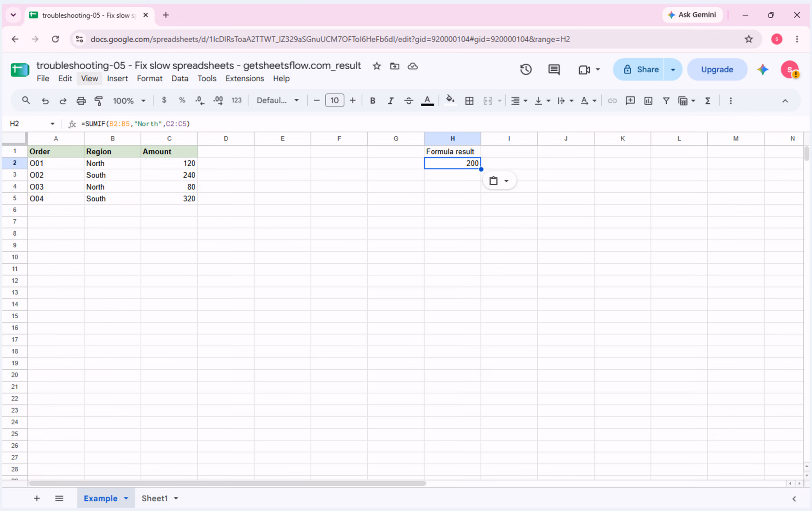Bookmark this page with the star
This screenshot has height=511, width=812.
click(x=748, y=39)
